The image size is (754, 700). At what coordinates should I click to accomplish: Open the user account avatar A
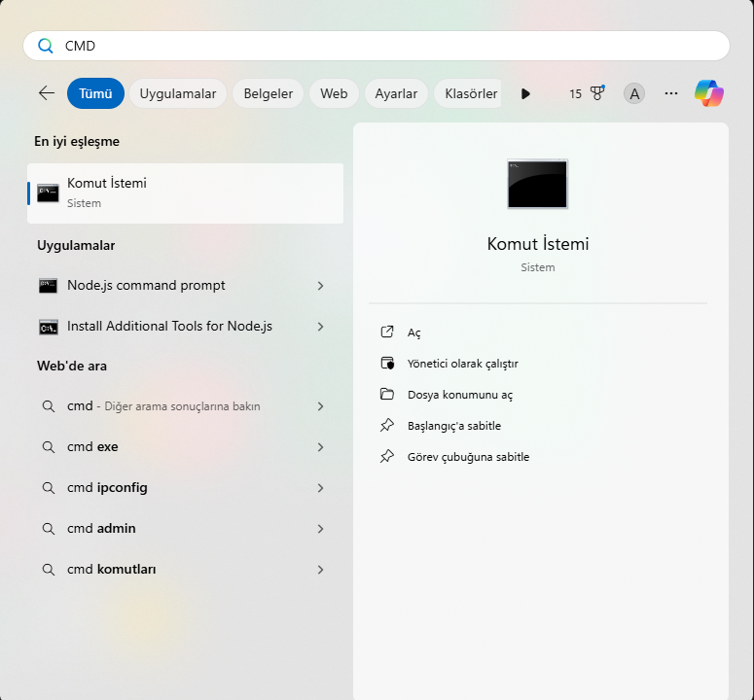click(634, 93)
